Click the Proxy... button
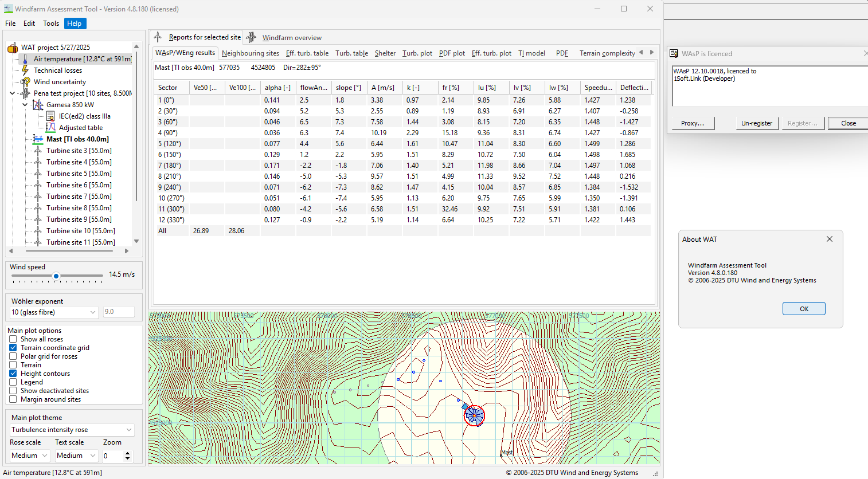 [x=693, y=123]
